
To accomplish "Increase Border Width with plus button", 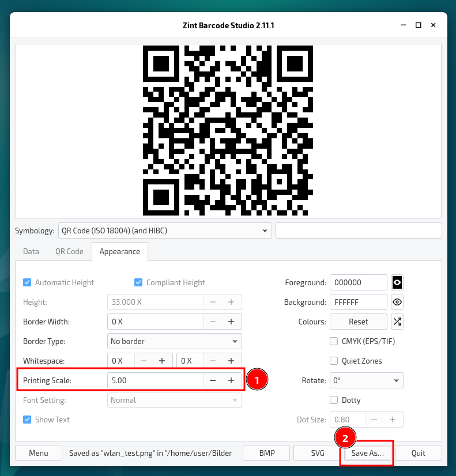I will [231, 322].
